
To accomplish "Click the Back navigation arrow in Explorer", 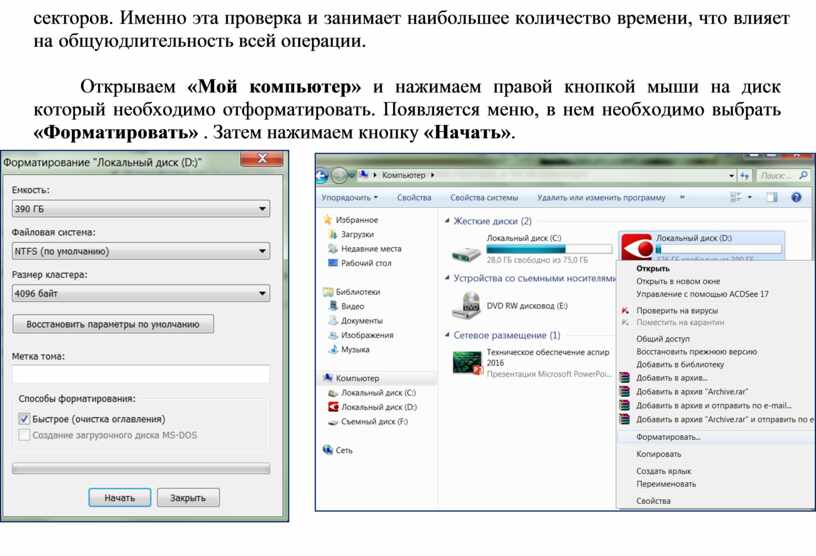I will pos(324,175).
